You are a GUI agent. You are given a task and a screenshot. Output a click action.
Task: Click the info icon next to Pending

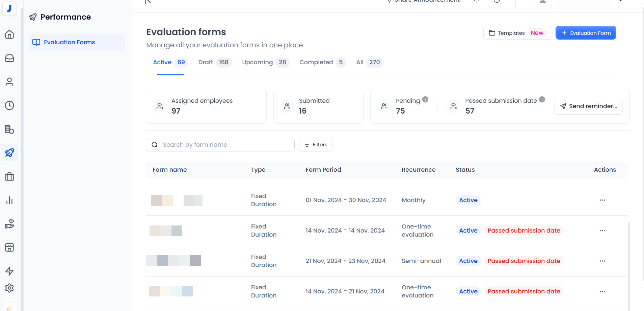pyautogui.click(x=425, y=99)
